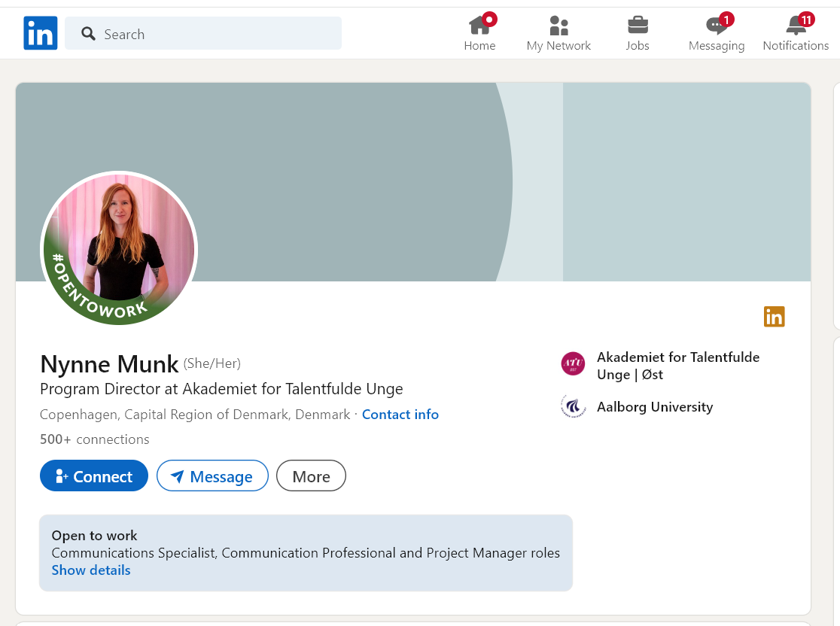Click the magnifying glass search icon
Screen dimensions: 840x626
(x=88, y=34)
